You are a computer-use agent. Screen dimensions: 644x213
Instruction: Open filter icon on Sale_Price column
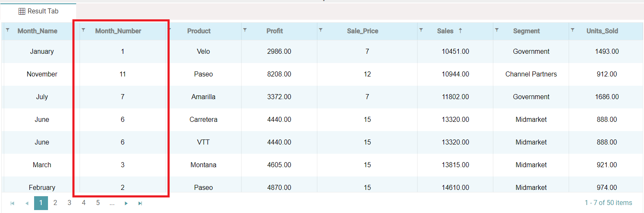[x=321, y=30]
